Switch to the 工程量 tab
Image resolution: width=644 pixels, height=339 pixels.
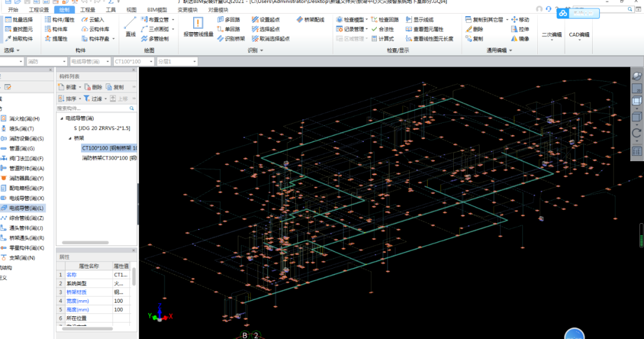88,10
